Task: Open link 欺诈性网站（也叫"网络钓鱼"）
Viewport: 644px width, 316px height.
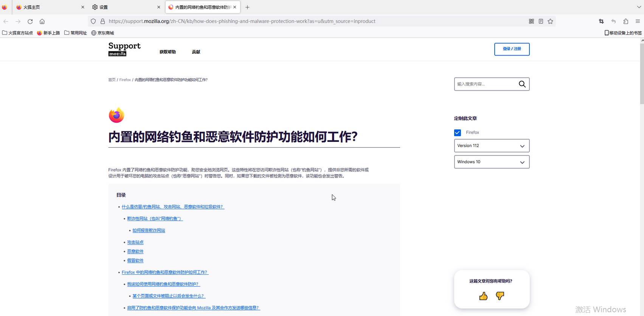Action: [x=155, y=218]
